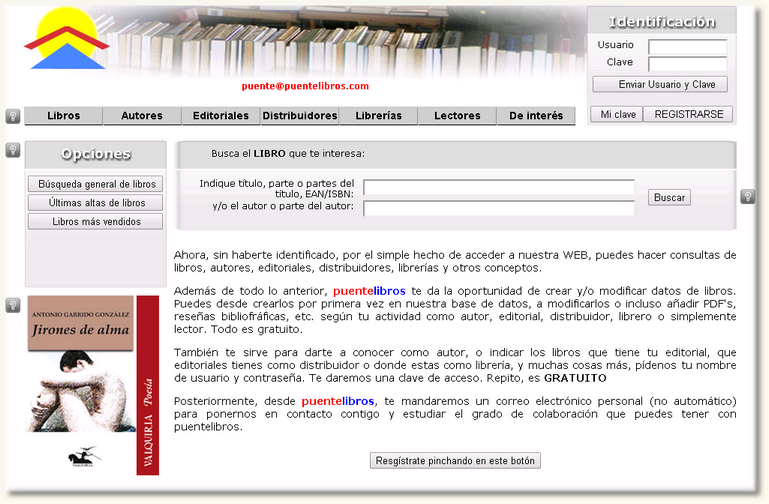Open the Autores menu
769x504 pixels.
pos(142,116)
